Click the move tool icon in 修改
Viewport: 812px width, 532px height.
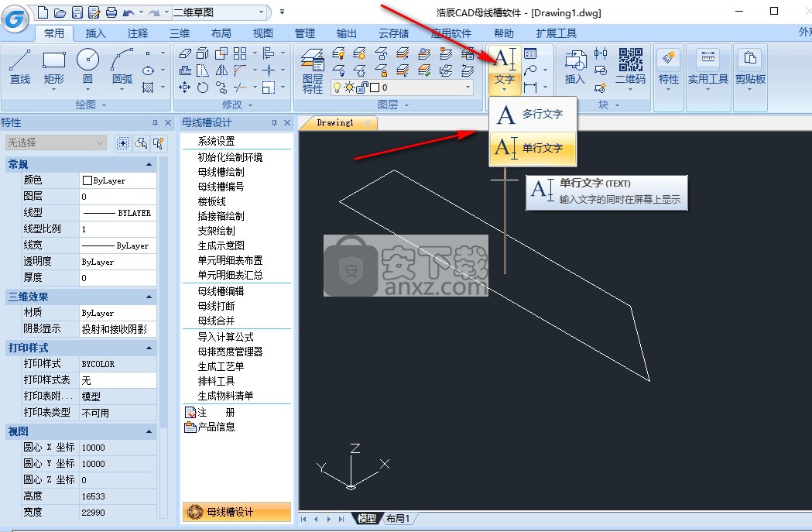[x=185, y=88]
